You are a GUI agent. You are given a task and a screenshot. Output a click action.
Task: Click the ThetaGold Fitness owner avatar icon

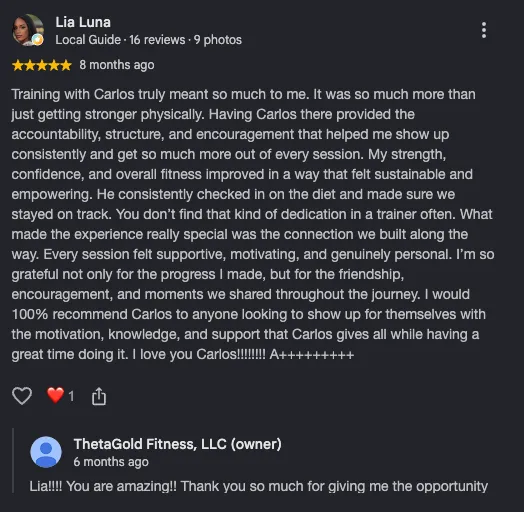coord(46,452)
